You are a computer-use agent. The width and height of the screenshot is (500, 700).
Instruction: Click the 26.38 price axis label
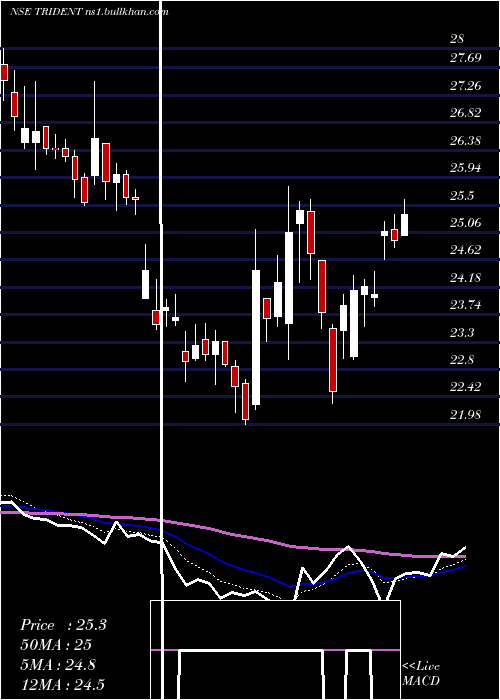click(x=466, y=141)
